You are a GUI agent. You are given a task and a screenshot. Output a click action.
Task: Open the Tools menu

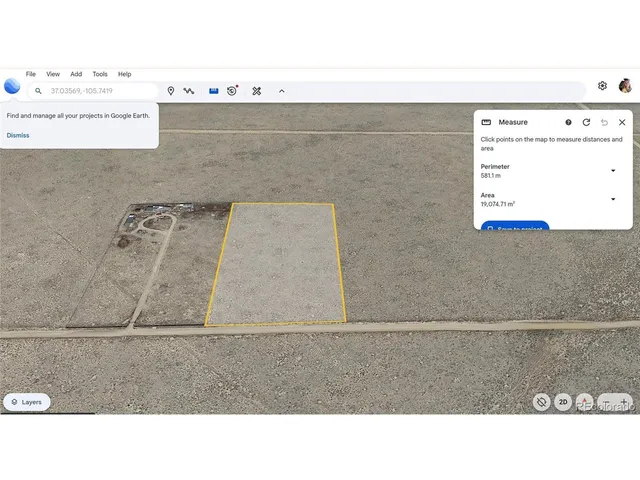(100, 74)
